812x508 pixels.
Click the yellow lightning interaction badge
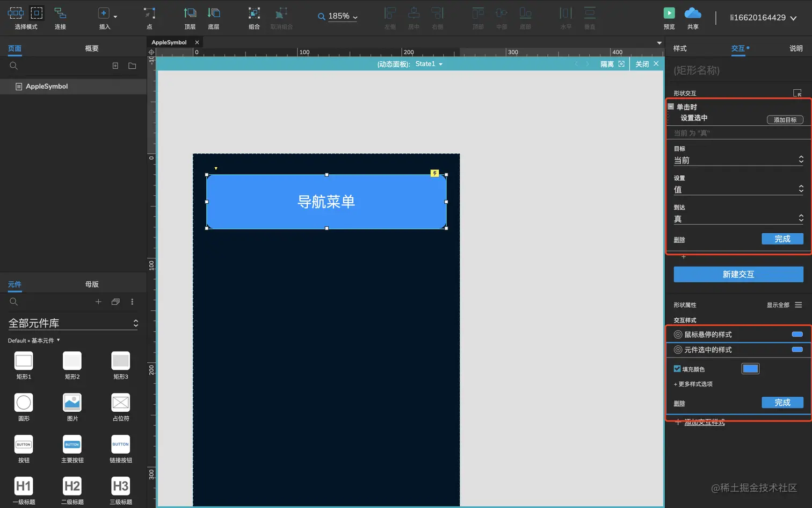pyautogui.click(x=434, y=173)
